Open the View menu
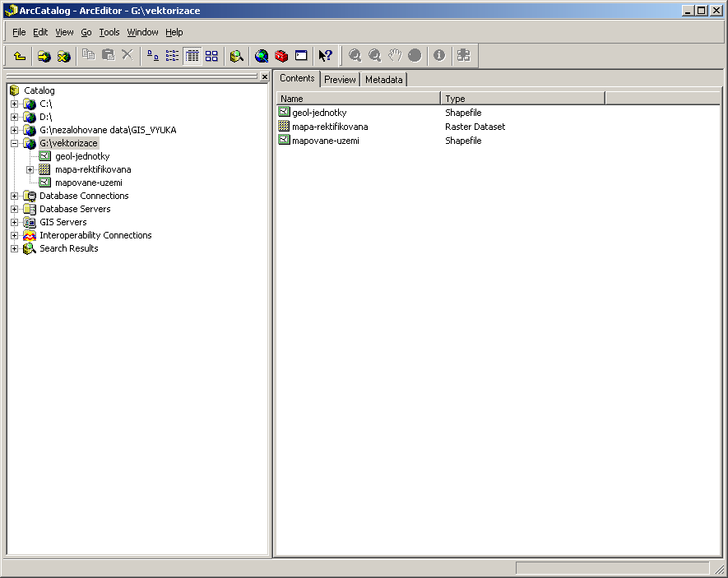 [x=64, y=32]
